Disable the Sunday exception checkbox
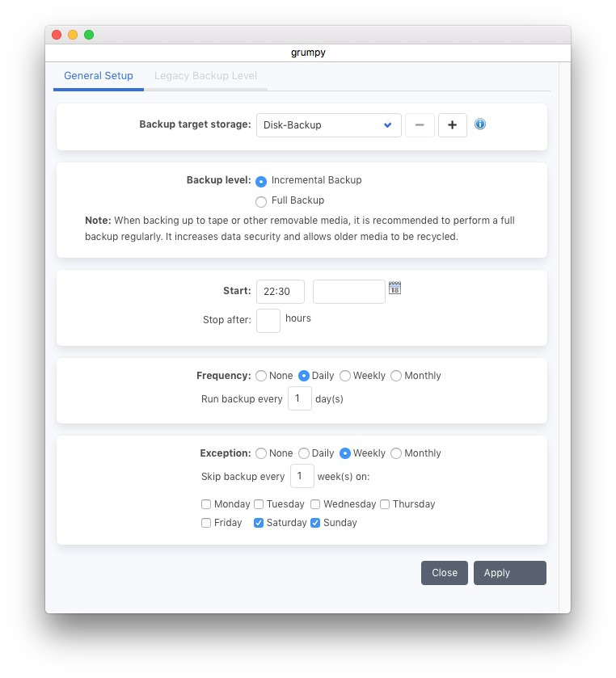The height and width of the screenshot is (678, 616). click(x=315, y=523)
